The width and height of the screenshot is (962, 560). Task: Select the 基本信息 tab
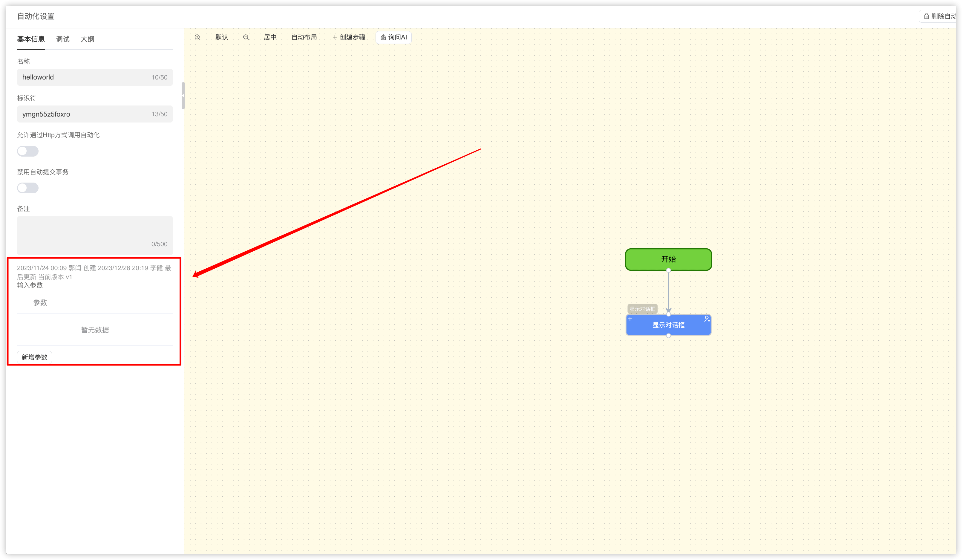31,39
